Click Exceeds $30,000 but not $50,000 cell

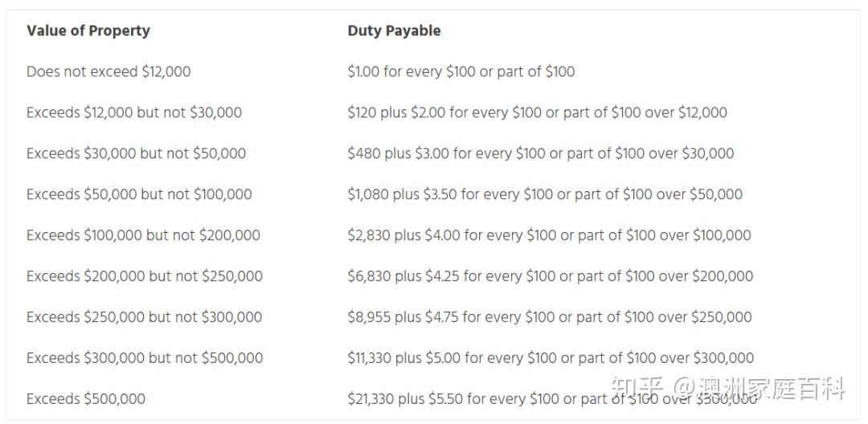[x=136, y=153]
